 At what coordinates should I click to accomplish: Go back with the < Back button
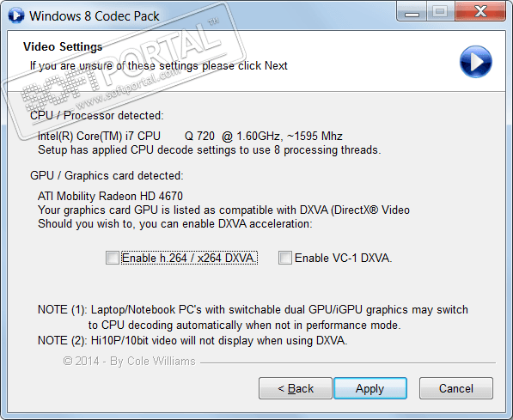(x=296, y=388)
